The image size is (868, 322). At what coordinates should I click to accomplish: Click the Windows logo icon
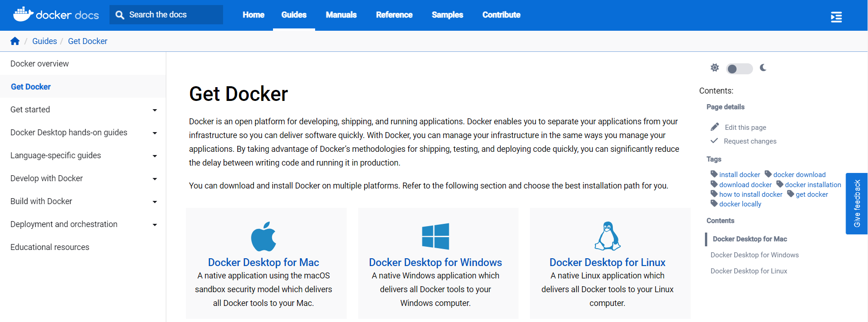point(436,236)
